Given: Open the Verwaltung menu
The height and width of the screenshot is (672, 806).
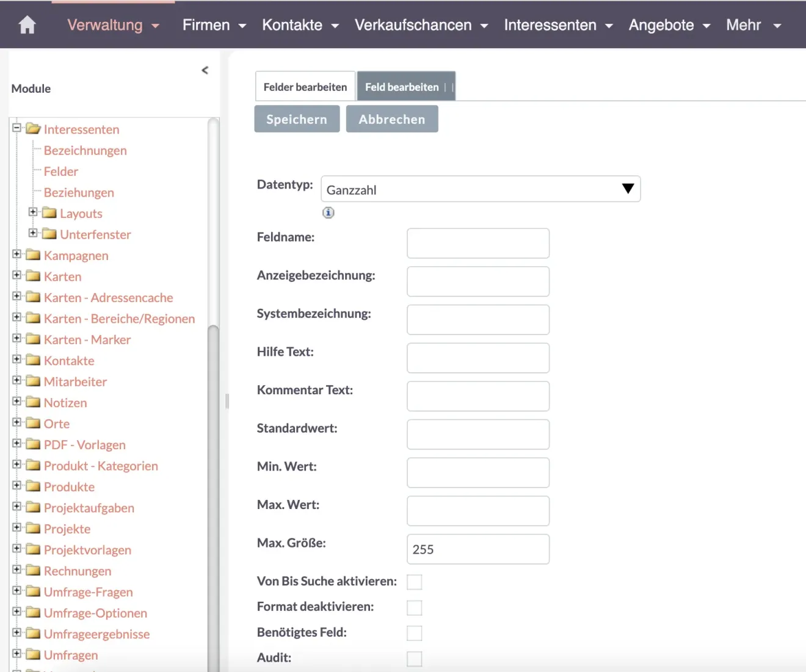Looking at the screenshot, I should tap(112, 25).
